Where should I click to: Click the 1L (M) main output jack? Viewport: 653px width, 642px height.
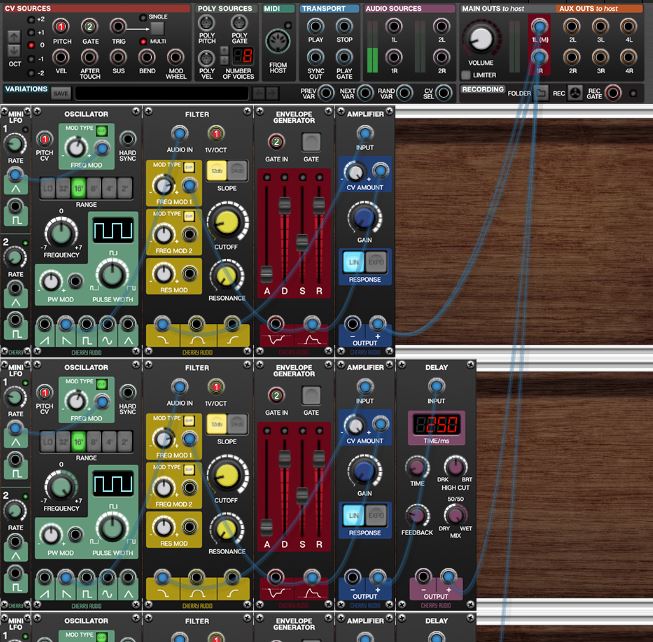coord(539,27)
